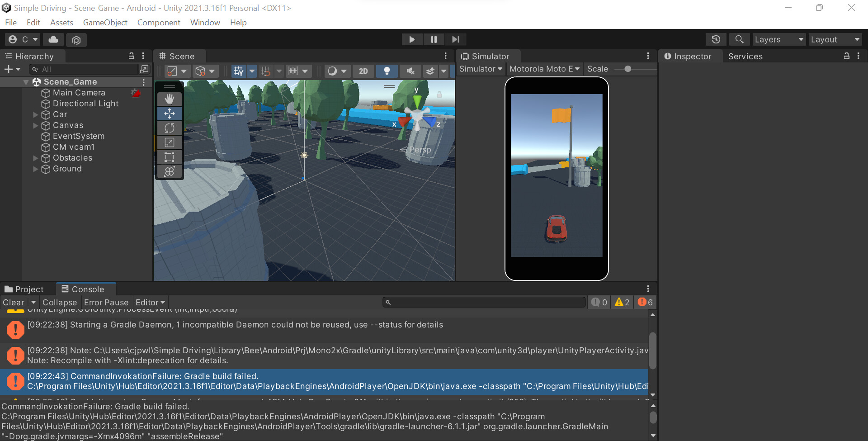This screenshot has height=441, width=868.
Task: Open the Motorola Moto E device dropdown
Action: click(x=544, y=69)
